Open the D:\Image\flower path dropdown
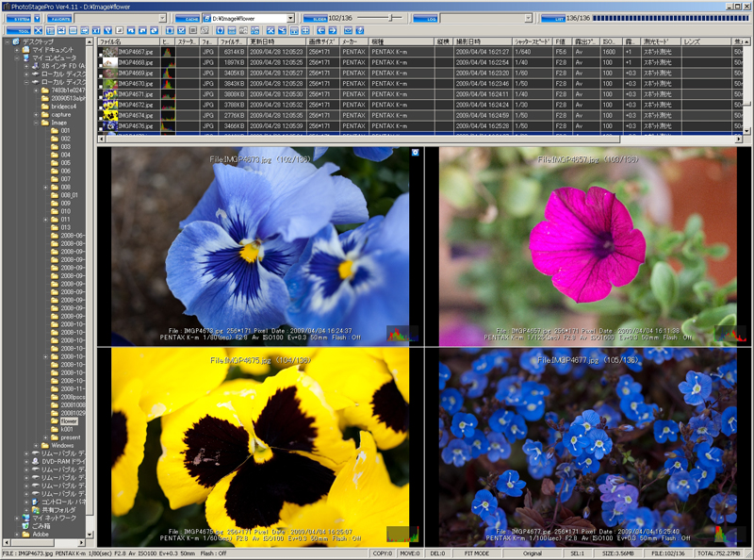Screen dimensions: 754x560 tap(292, 18)
